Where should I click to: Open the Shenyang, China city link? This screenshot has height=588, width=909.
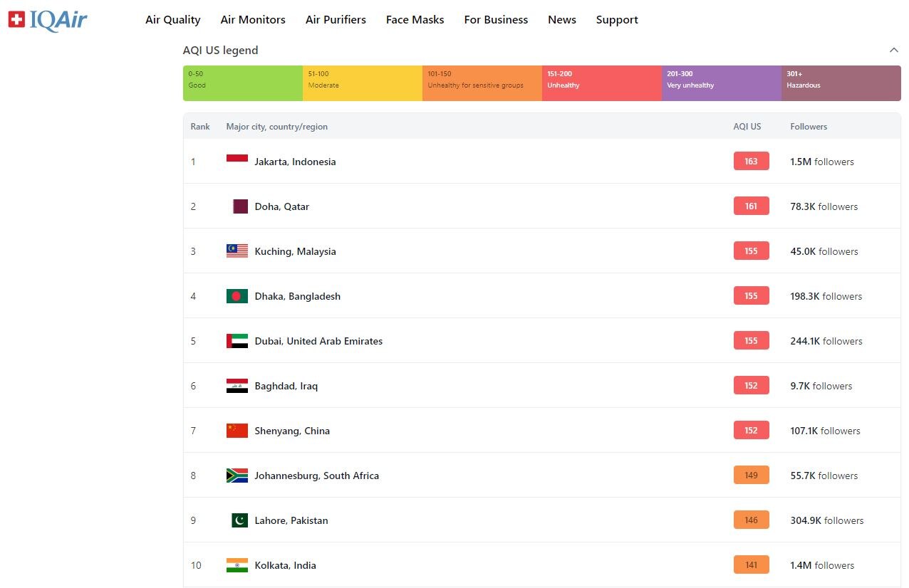click(292, 431)
